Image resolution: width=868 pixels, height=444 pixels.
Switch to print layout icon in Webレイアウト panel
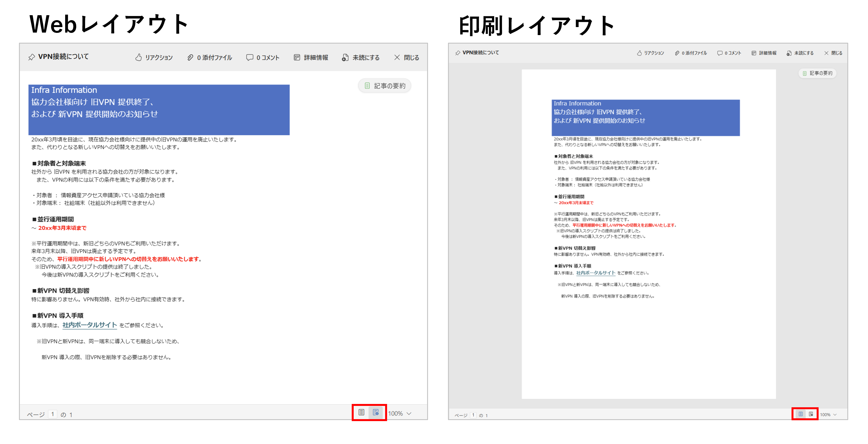[x=361, y=412]
